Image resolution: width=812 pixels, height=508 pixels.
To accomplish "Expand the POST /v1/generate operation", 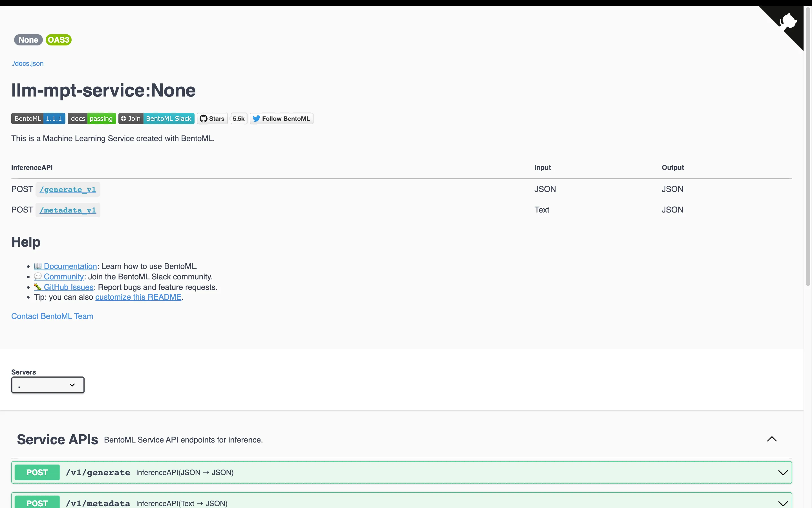I will pos(783,473).
